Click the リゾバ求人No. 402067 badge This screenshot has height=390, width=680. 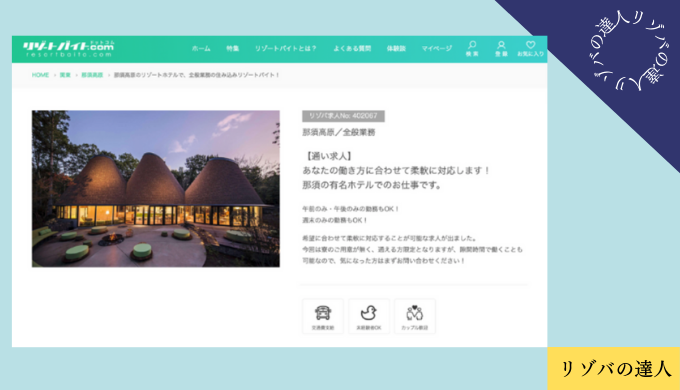click(x=343, y=116)
